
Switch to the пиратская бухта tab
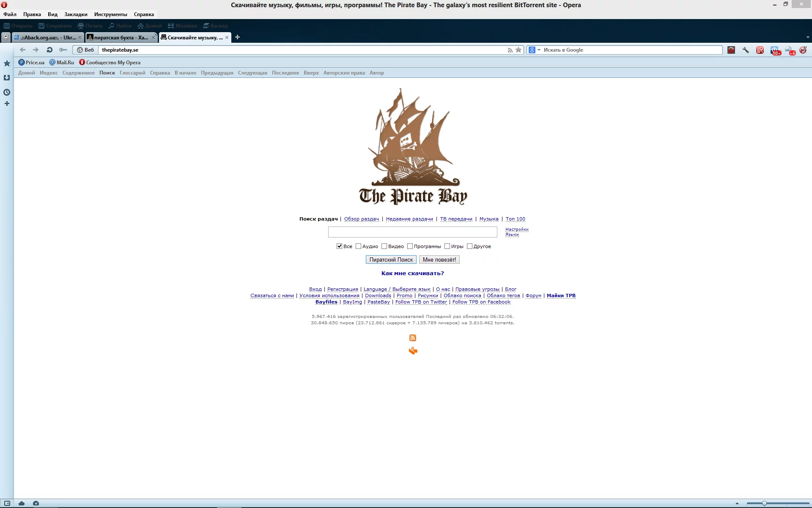click(x=121, y=37)
